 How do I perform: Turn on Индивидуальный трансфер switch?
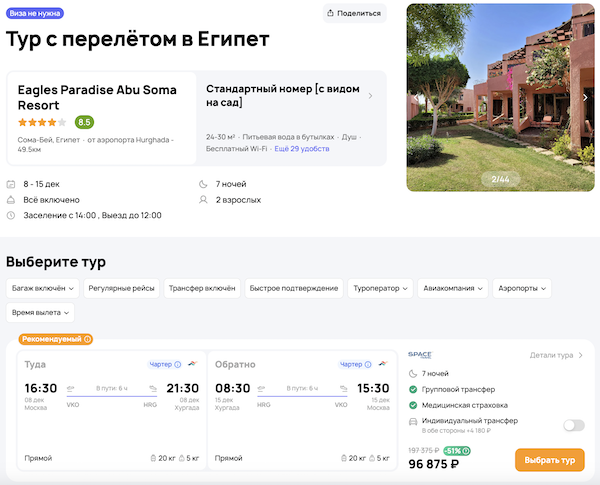click(x=573, y=425)
